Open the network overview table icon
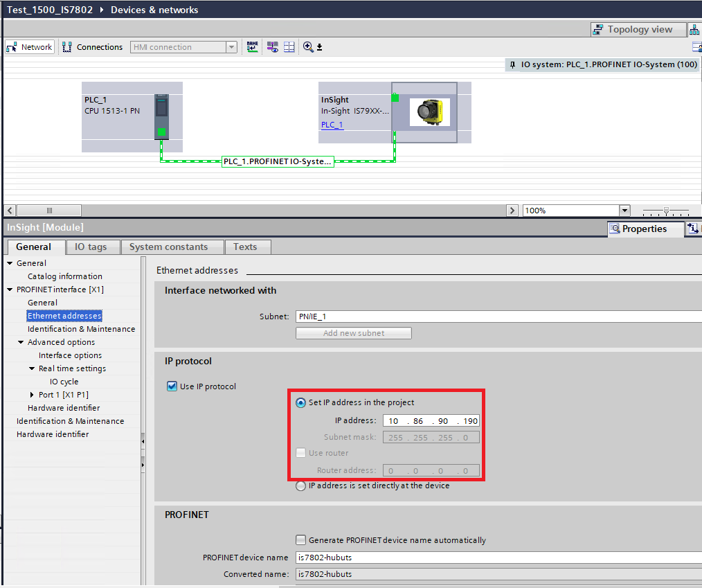The image size is (702, 588). 289,46
